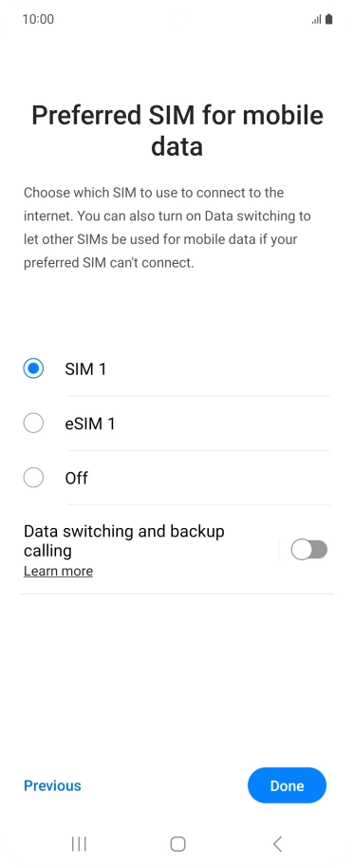Select the eSIM 1 radio button
Viewport: 354px width, 868px height.
pyautogui.click(x=34, y=424)
